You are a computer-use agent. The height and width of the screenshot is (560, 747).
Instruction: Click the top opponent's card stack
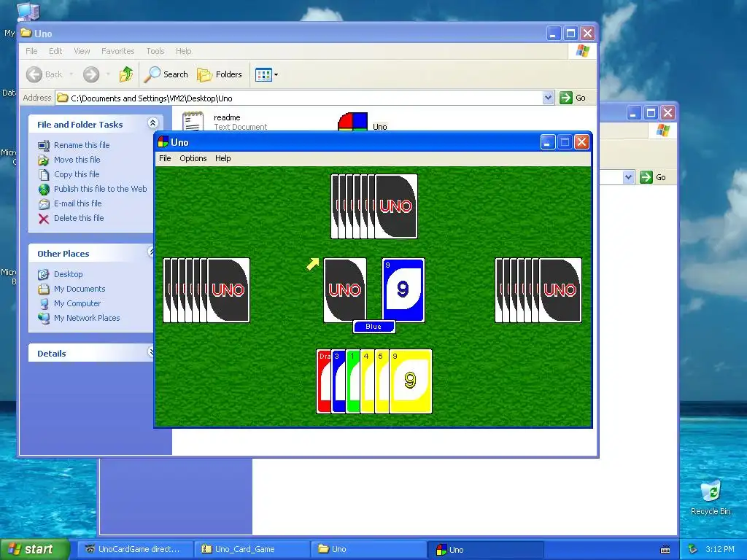374,206
